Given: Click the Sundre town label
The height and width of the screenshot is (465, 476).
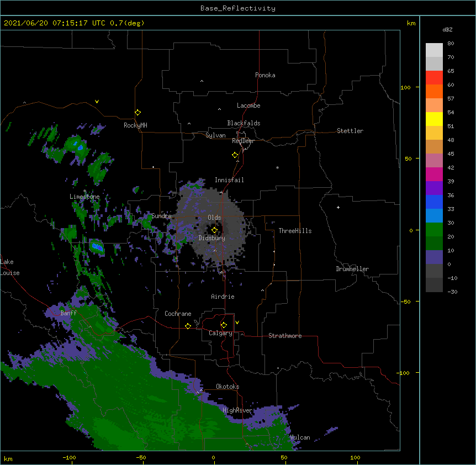Looking at the screenshot, I should tap(161, 216).
